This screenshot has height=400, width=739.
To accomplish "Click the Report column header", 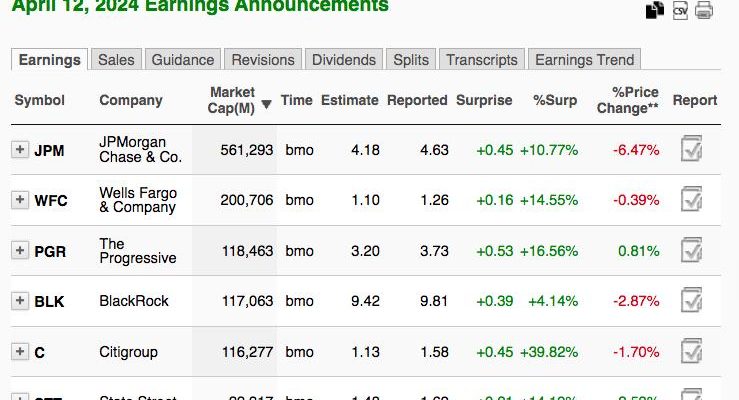I will (x=695, y=100).
